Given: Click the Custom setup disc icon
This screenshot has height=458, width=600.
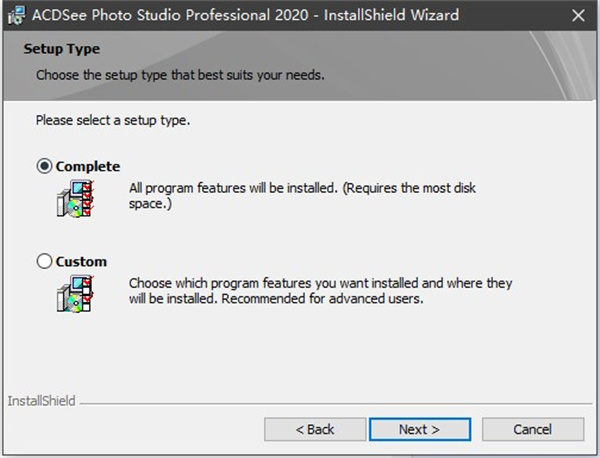Looking at the screenshot, I should point(74,295).
